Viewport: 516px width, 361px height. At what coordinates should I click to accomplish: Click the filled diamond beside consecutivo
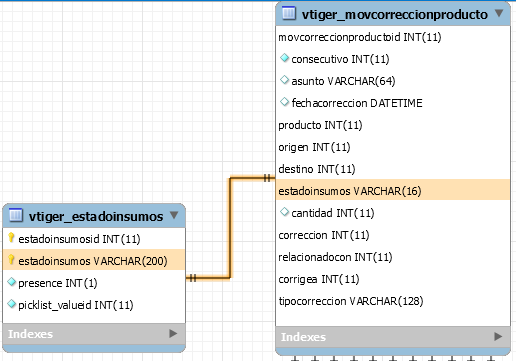(x=284, y=58)
